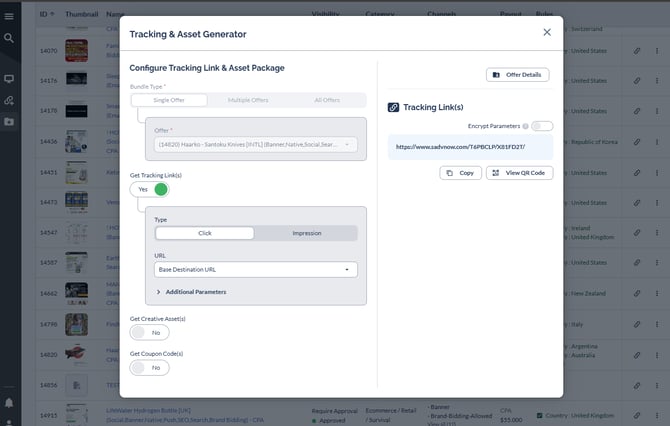Click the link icon for offer 14436
The height and width of the screenshot is (426, 670).
637,141
